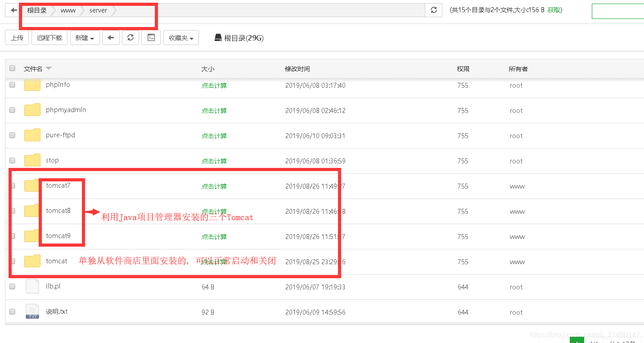The image size is (644, 343).
Task: Toggle the select-all checkbox in the header
Action: pos(12,68)
